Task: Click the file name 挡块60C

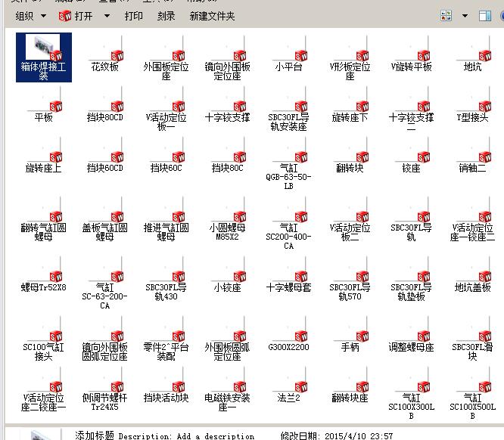Action: point(166,168)
